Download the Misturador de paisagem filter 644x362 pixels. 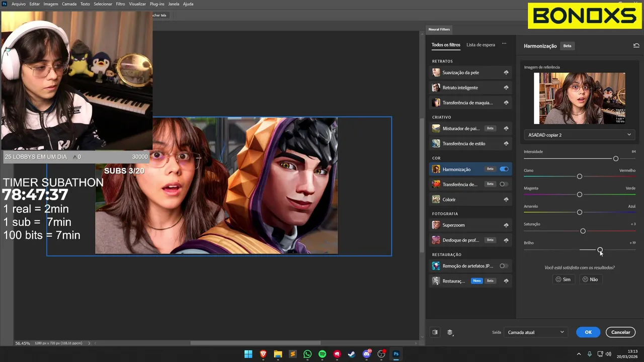tap(506, 128)
